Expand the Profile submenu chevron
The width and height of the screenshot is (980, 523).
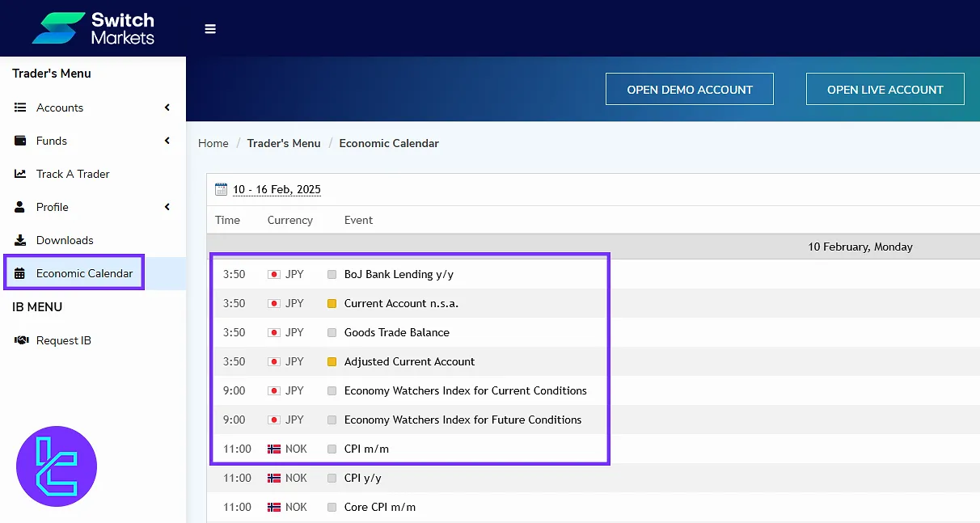[167, 207]
